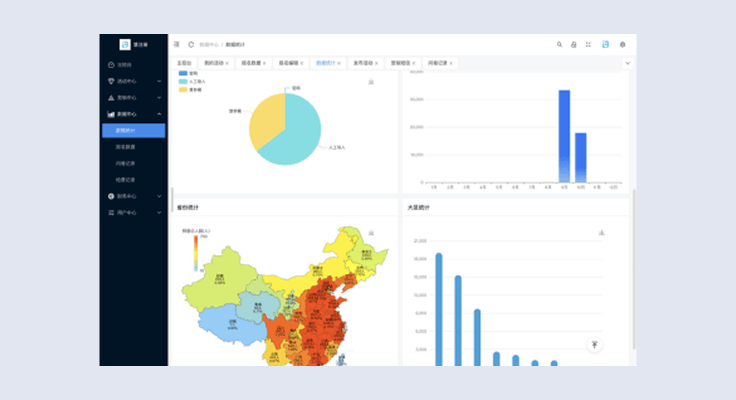Open the tab list dropdown arrow at right
The width and height of the screenshot is (736, 400).
click(x=627, y=63)
